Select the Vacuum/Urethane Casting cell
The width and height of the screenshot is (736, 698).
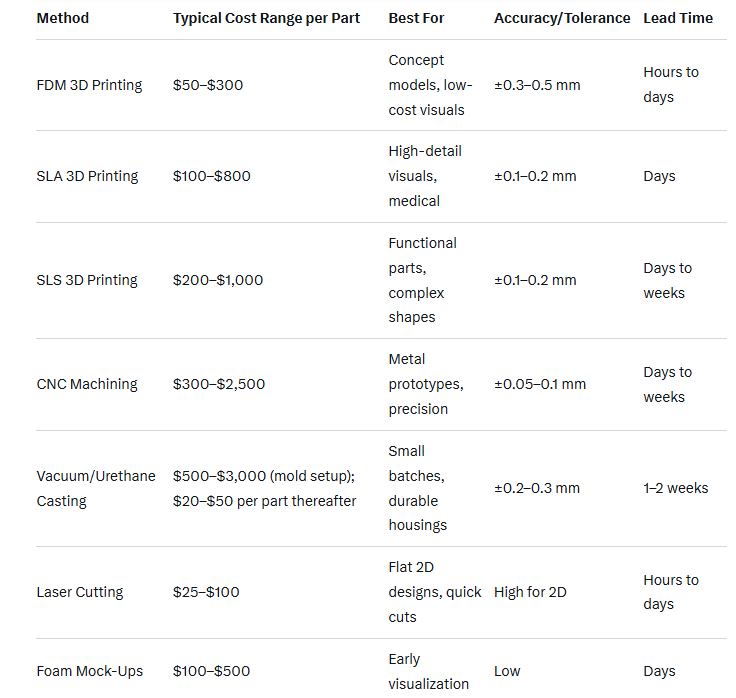[96, 488]
